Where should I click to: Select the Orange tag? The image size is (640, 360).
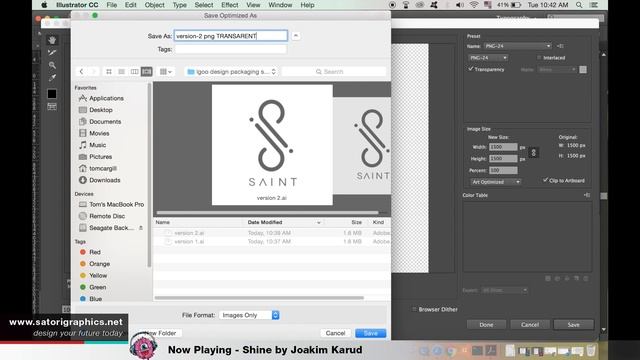tap(99, 264)
